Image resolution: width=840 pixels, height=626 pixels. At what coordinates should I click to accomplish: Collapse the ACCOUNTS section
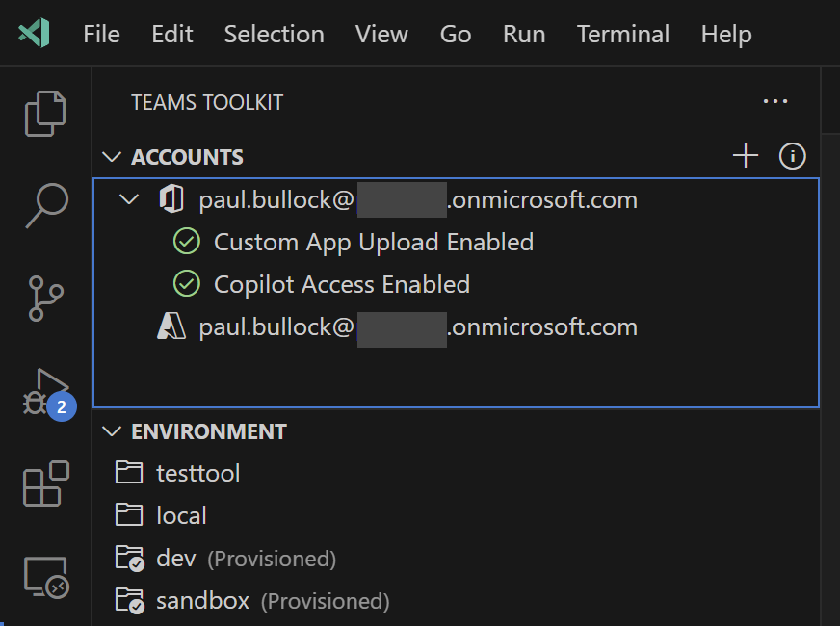click(x=112, y=156)
